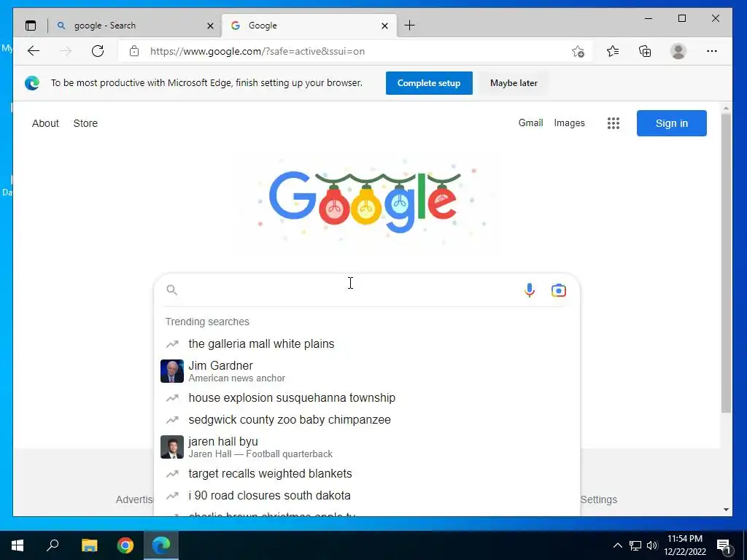Click the scrollbar down arrow
Viewport: 747px width, 560px height.
pyautogui.click(x=726, y=510)
